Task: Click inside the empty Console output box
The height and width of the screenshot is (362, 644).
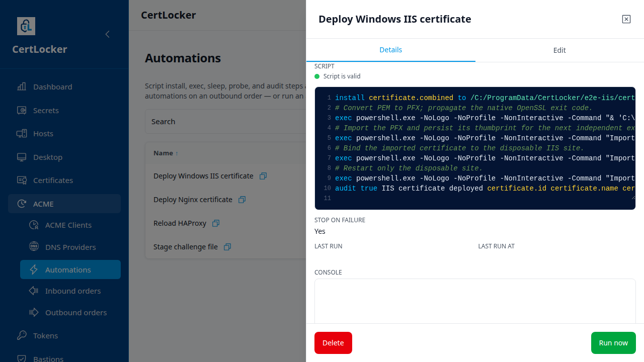Action: 475,301
